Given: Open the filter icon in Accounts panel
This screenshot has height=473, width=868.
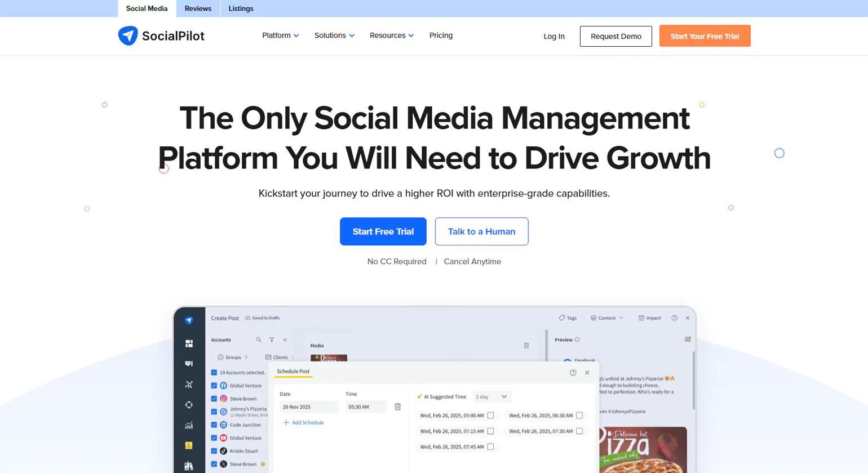Looking at the screenshot, I should tap(271, 340).
